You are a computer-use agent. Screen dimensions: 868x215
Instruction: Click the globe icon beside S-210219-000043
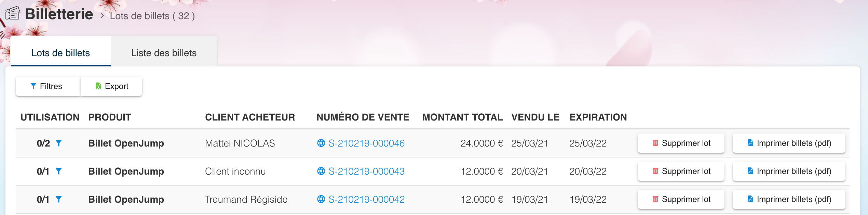coord(321,171)
